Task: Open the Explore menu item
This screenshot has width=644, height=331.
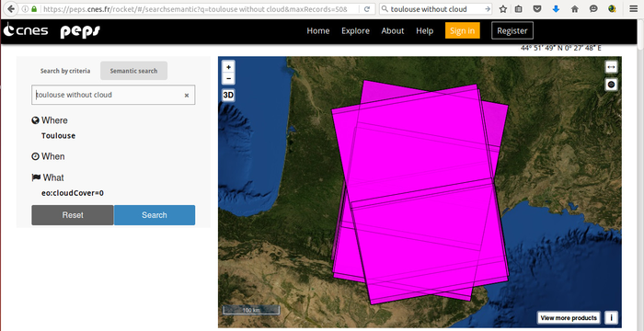Action: [356, 30]
